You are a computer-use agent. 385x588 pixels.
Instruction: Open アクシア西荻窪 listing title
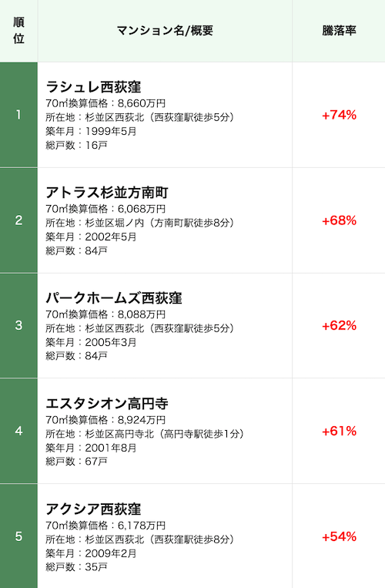(93, 509)
